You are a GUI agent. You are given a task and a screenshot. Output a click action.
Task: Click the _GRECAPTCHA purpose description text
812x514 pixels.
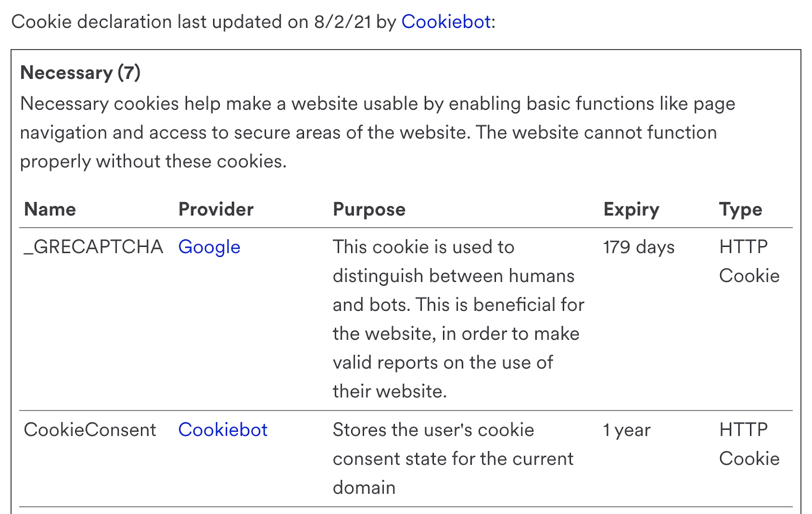458,319
